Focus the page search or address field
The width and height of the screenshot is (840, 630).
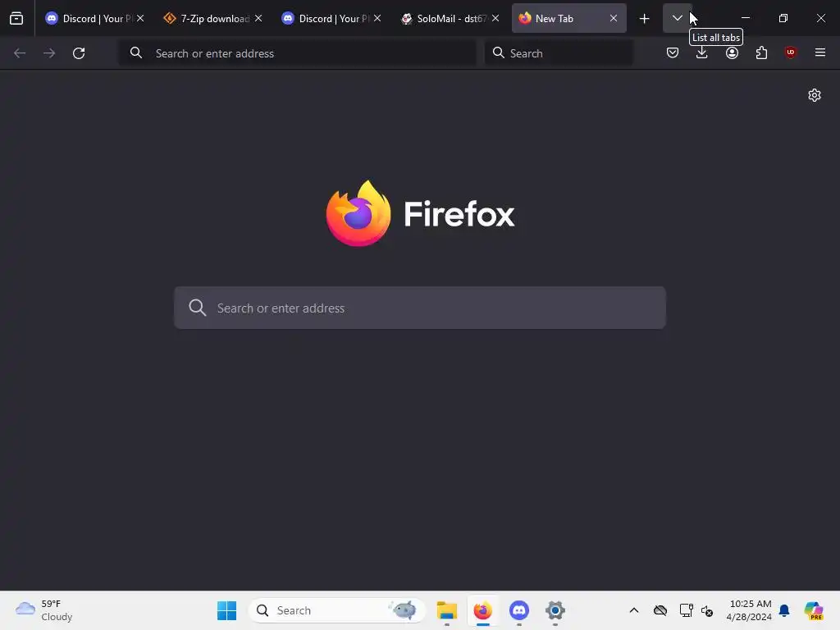pyautogui.click(x=420, y=308)
